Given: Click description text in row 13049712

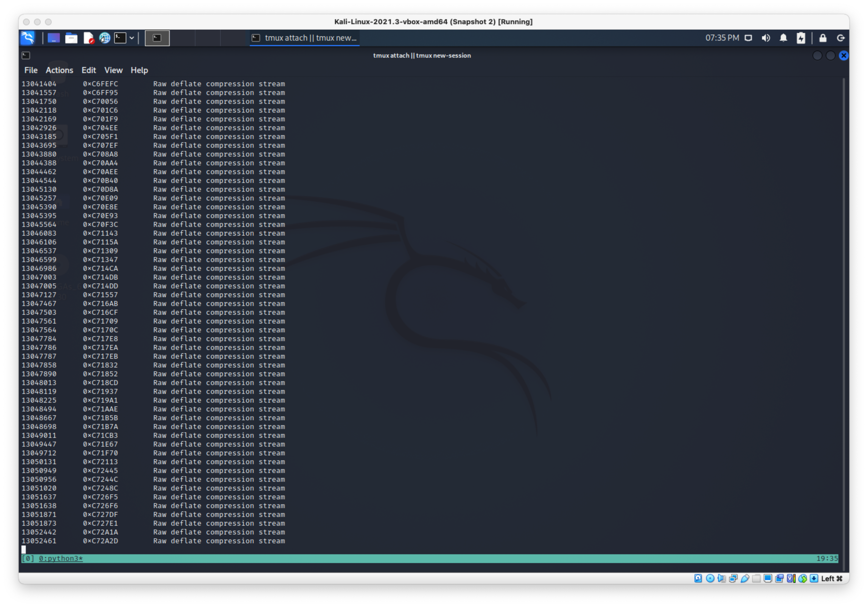Looking at the screenshot, I should point(219,453).
